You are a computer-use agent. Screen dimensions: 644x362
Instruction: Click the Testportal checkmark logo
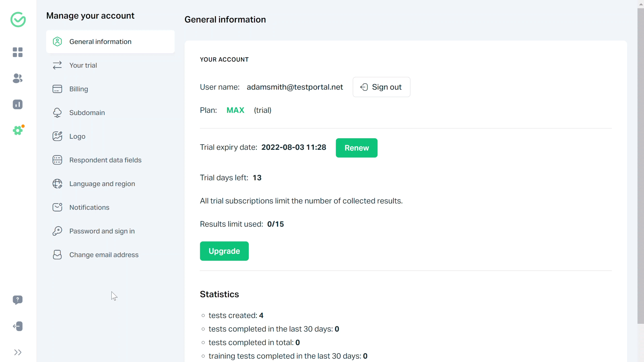(18, 19)
